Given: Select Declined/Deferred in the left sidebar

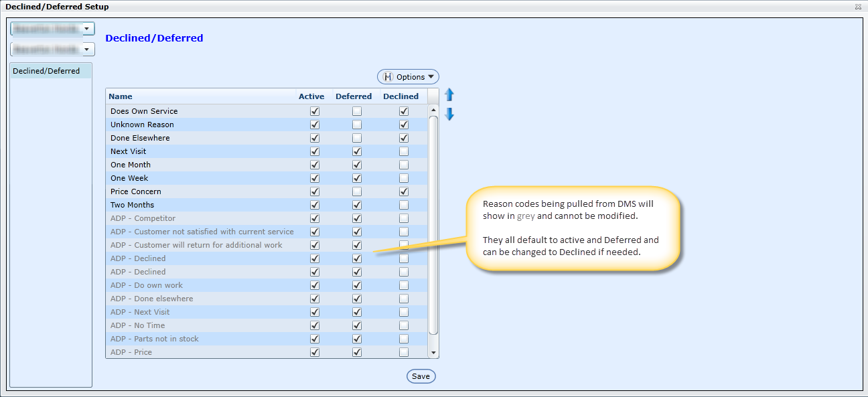Looking at the screenshot, I should pos(46,71).
